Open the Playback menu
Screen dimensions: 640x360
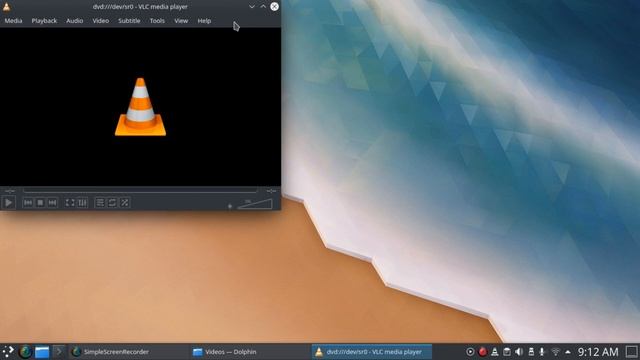[x=44, y=21]
